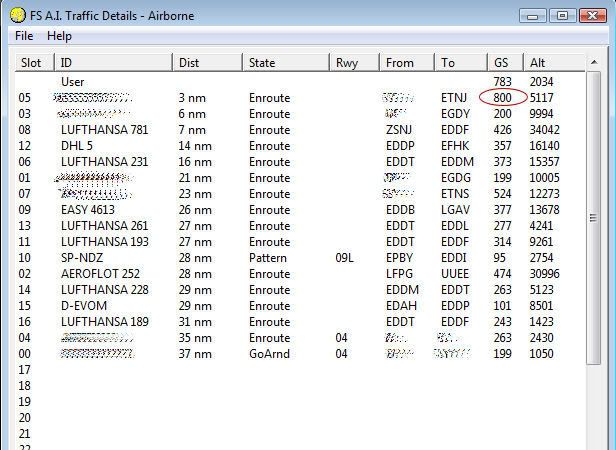Sort by the Dist column header
616x450 pixels.
click(207, 62)
